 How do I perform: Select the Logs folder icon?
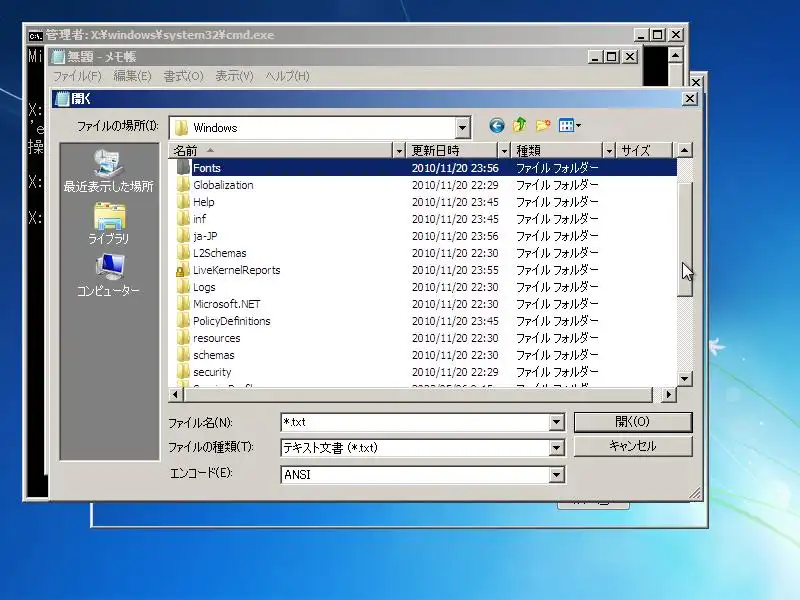point(183,287)
